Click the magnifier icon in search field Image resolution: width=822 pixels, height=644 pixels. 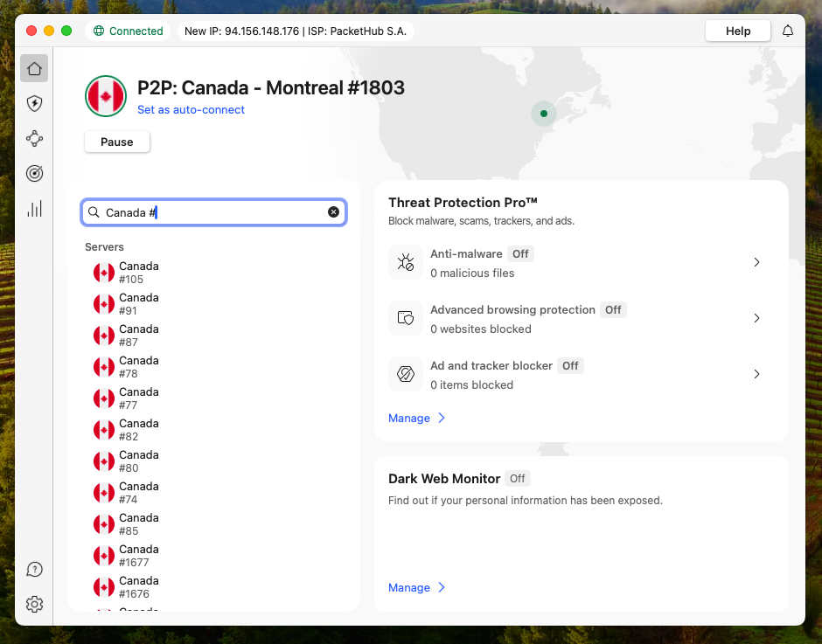(x=94, y=211)
